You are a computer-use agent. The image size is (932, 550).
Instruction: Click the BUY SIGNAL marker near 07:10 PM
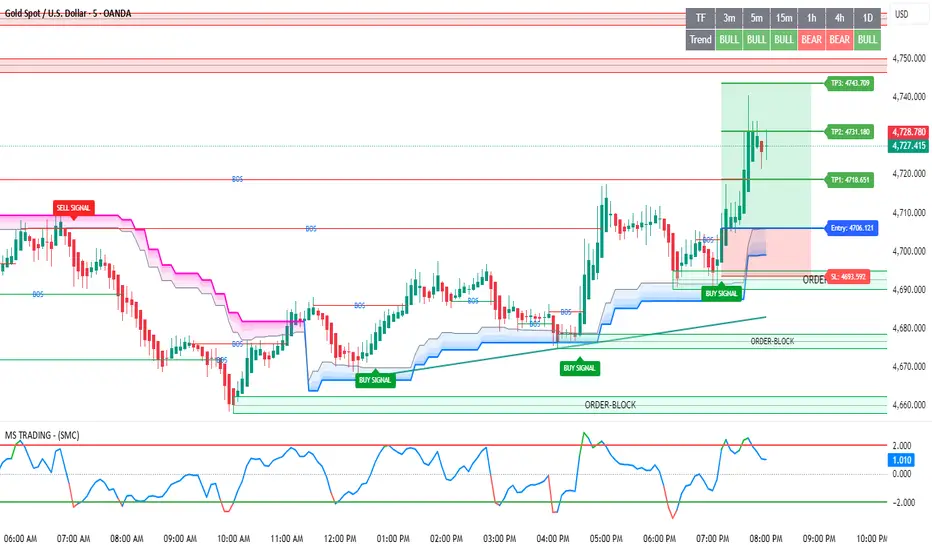tap(722, 294)
